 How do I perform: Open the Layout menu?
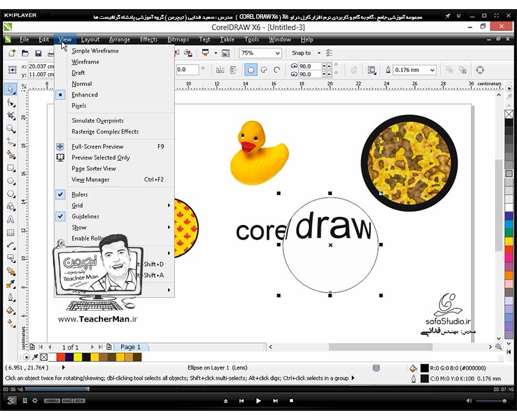(90, 39)
